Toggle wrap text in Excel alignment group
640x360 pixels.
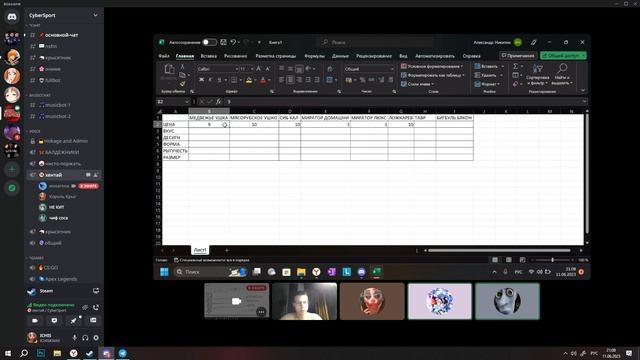coord(330,69)
